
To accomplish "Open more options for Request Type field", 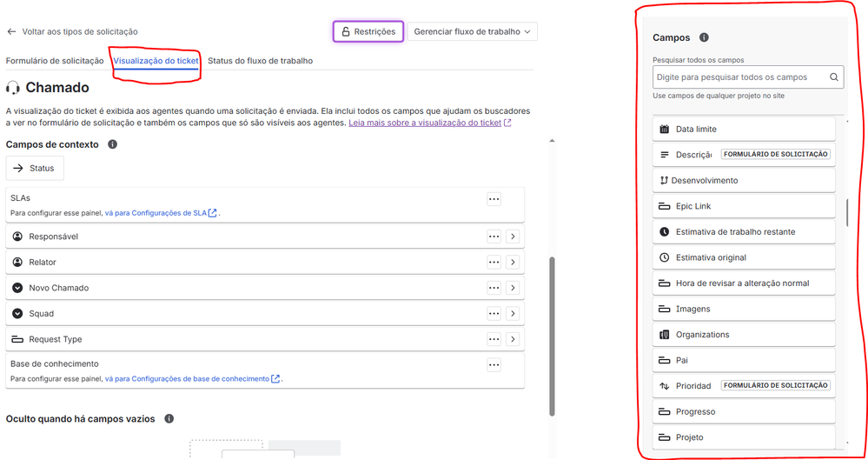I will 494,338.
